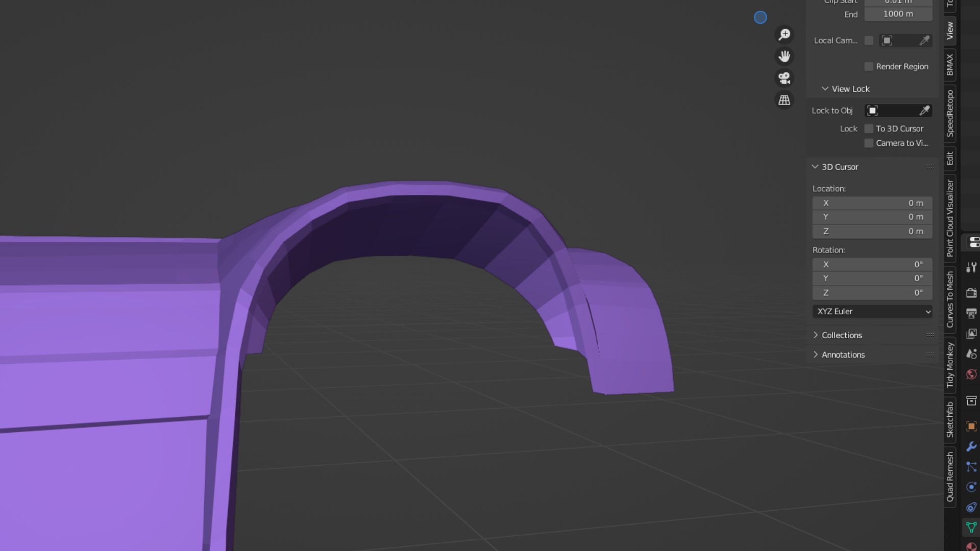Toggle the camera view icon
Viewport: 980px width, 551px height.
tap(785, 79)
